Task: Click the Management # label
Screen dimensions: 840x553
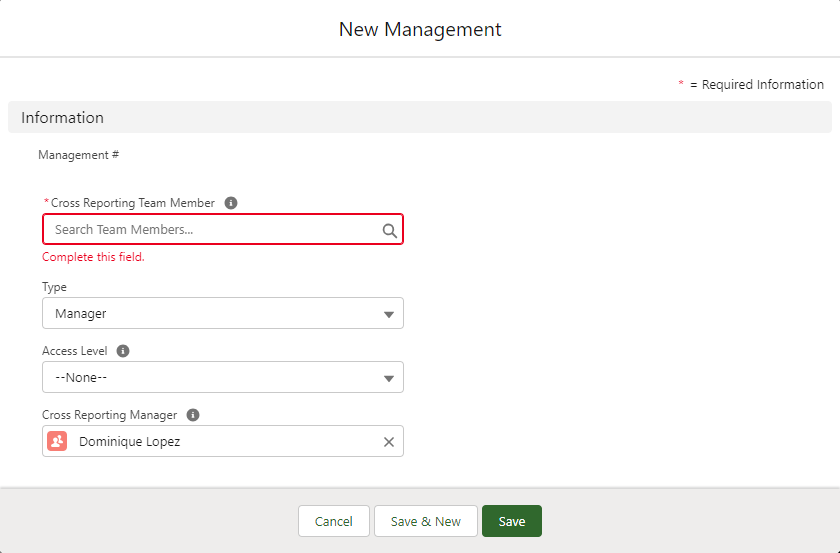Action: (x=79, y=155)
